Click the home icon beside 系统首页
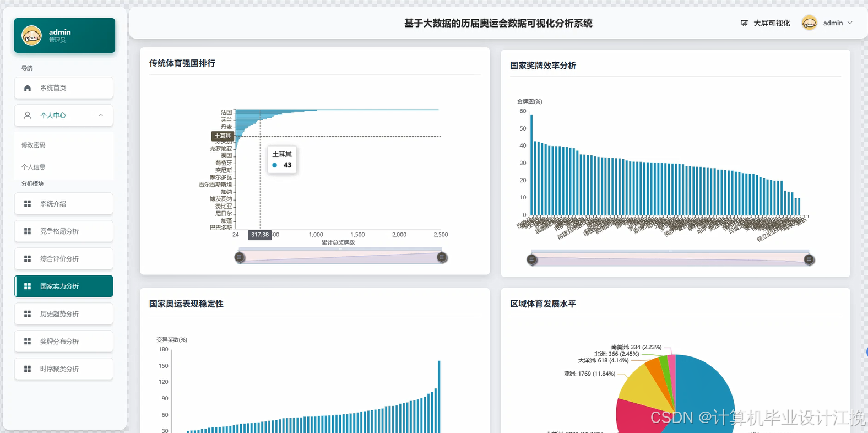The width and height of the screenshot is (868, 433). pyautogui.click(x=28, y=88)
